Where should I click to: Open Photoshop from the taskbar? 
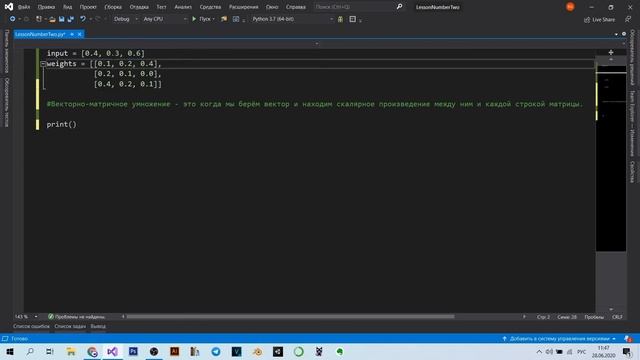click(133, 351)
